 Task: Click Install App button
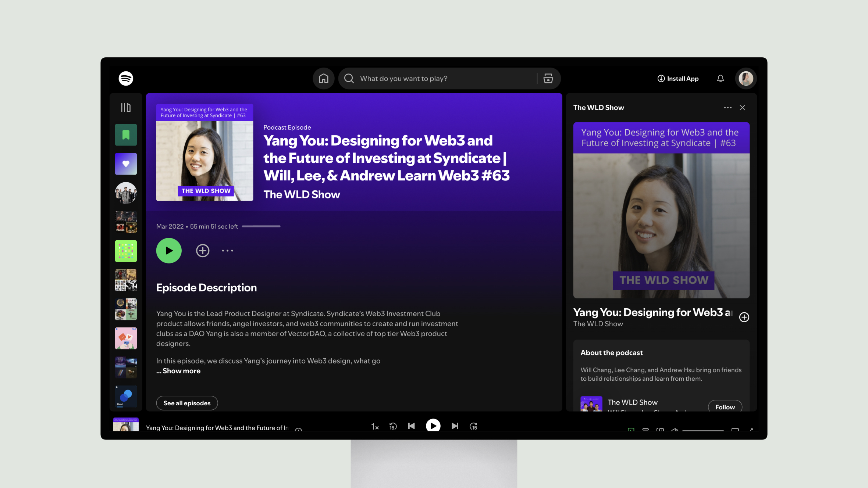(678, 78)
